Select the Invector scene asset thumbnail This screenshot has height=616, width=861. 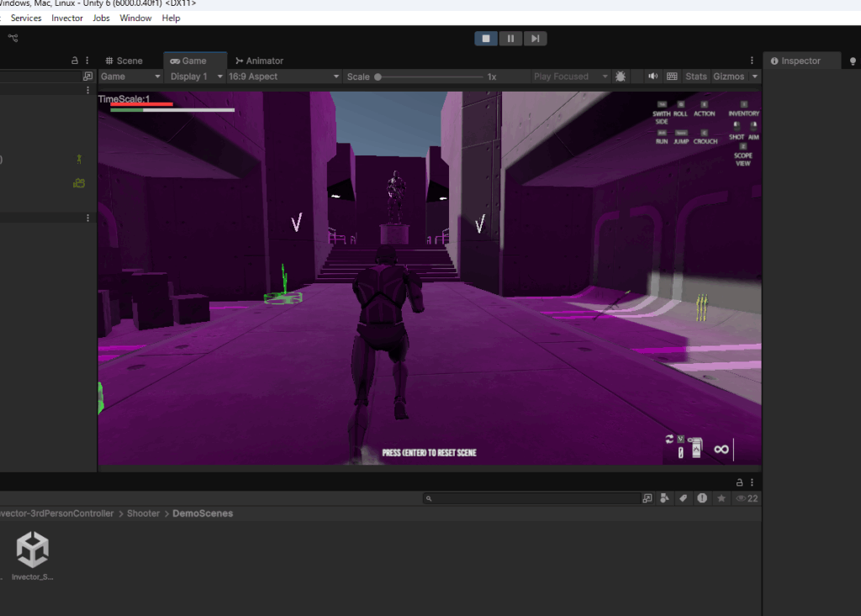click(33, 550)
